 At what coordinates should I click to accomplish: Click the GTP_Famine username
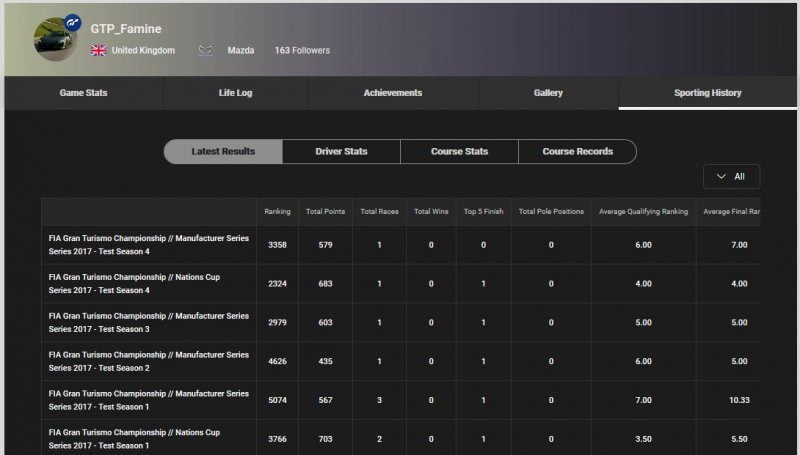tap(126, 29)
